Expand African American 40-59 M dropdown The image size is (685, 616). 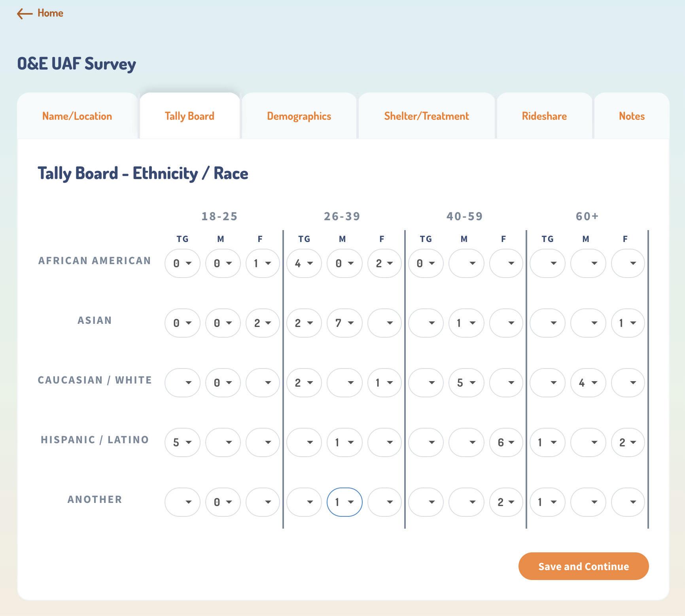tap(466, 263)
